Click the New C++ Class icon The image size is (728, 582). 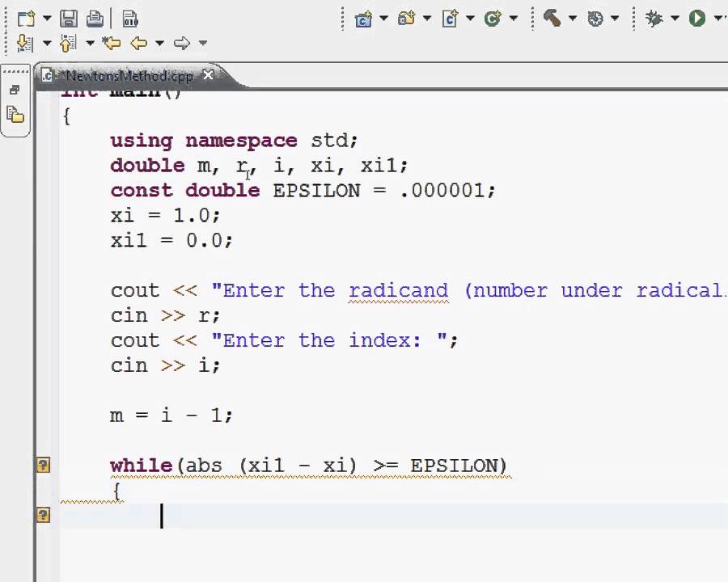(x=493, y=19)
